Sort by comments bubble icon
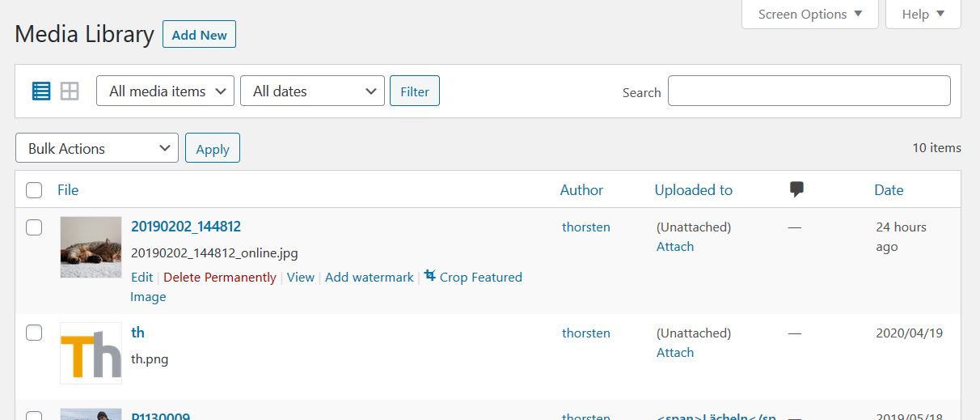Screen dimensions: 980x420 [797, 190]
